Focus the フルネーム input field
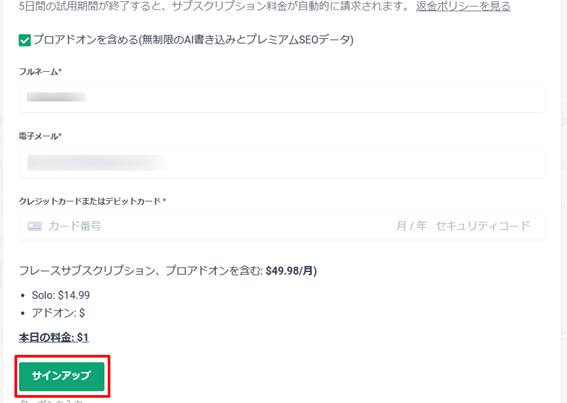 [x=282, y=98]
